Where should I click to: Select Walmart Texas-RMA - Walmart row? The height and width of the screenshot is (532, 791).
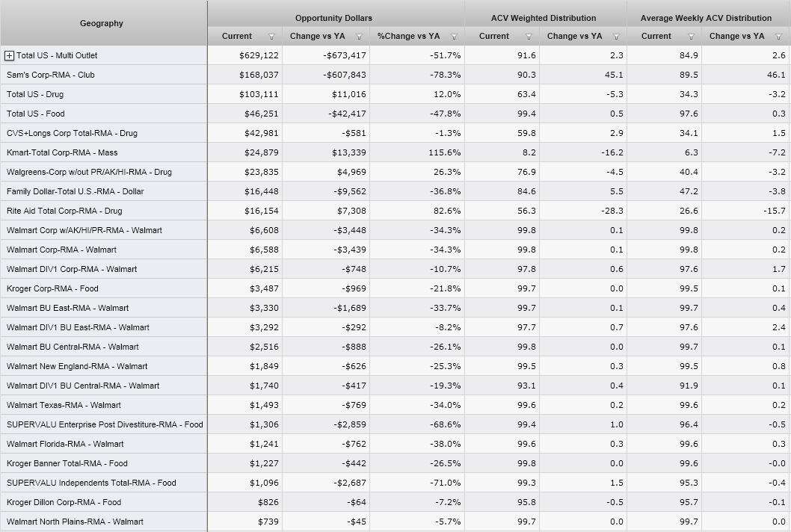click(64, 405)
